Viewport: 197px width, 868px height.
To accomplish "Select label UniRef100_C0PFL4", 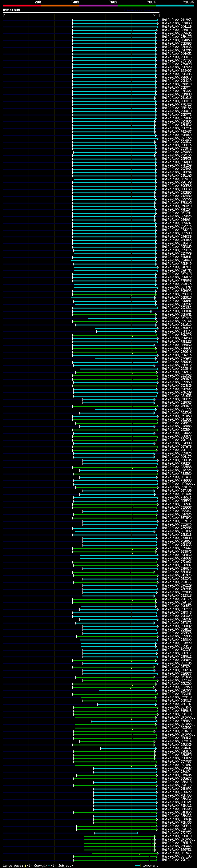I will 177,826.
